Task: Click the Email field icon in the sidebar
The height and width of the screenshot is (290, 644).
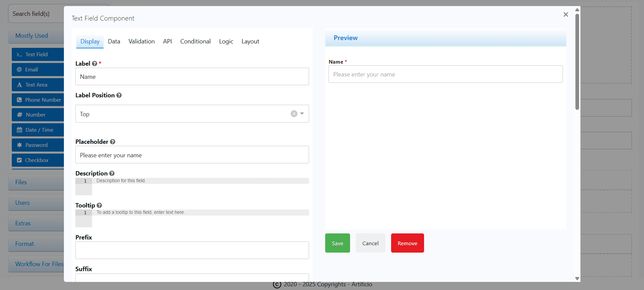Action: point(20,70)
